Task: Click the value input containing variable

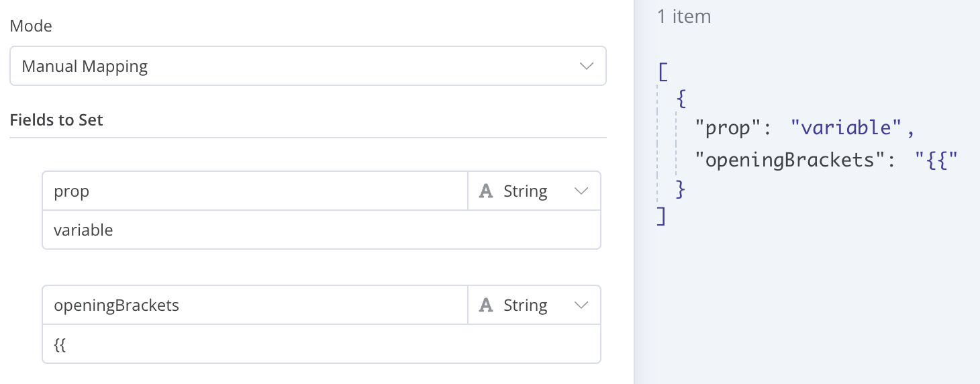Action: 322,230
